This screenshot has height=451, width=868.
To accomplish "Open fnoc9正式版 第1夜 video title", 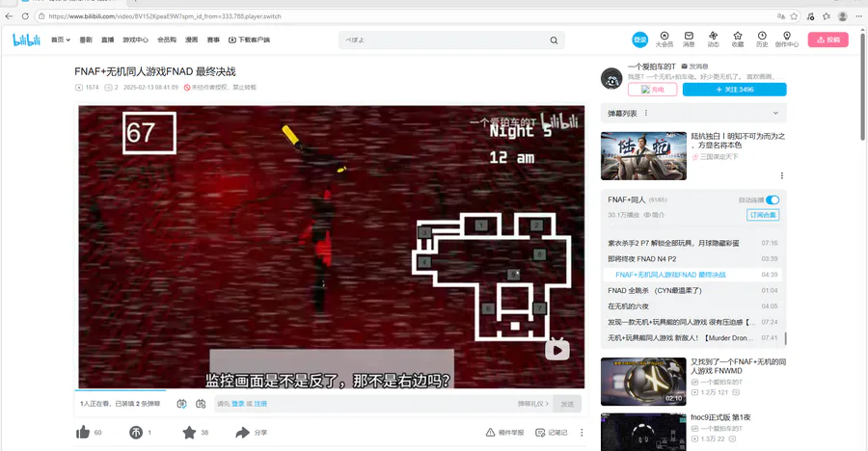I will tap(720, 417).
